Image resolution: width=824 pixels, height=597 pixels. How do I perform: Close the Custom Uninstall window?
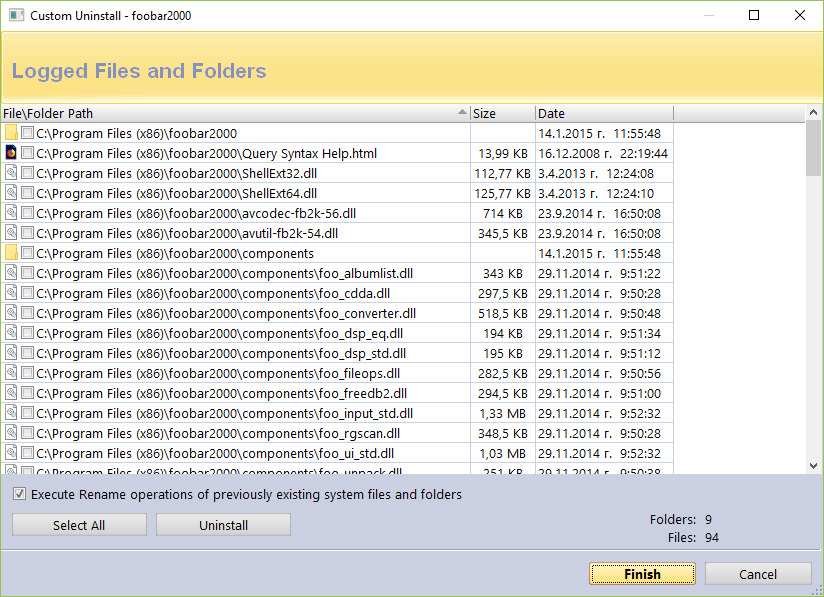point(800,15)
